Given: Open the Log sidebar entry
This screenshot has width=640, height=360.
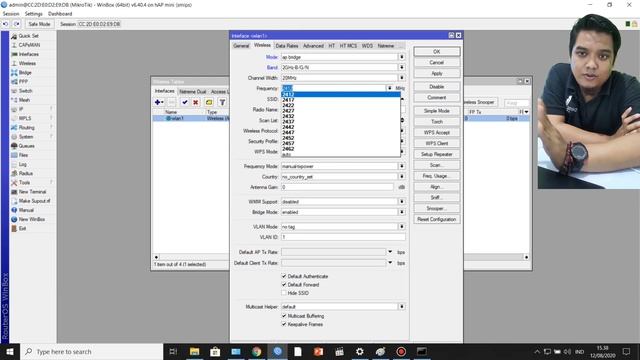Looking at the screenshot, I should pyautogui.click(x=22, y=164).
